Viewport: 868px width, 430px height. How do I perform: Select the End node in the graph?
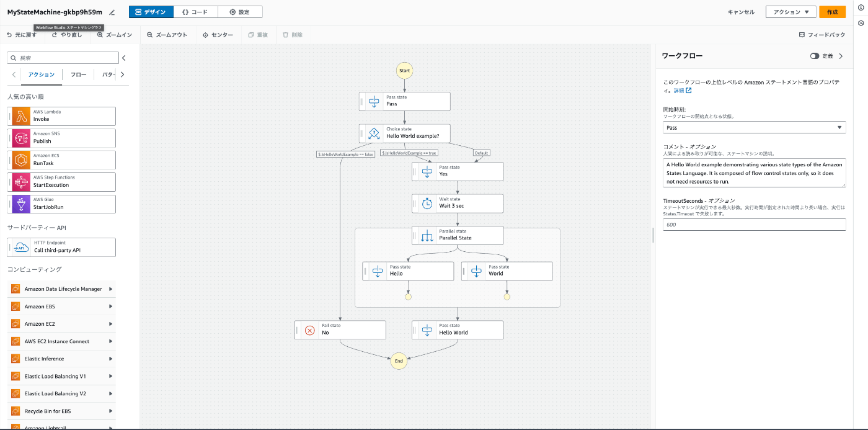point(399,361)
